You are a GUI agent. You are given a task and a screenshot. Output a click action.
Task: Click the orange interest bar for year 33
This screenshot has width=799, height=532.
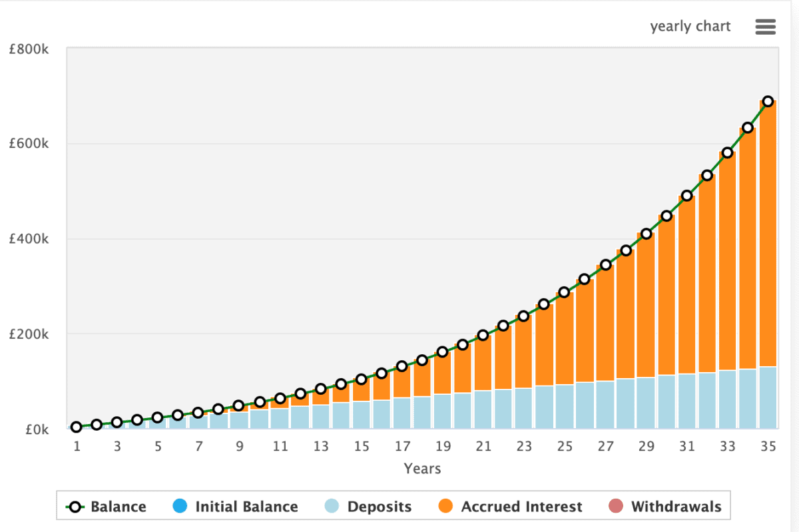click(x=727, y=260)
